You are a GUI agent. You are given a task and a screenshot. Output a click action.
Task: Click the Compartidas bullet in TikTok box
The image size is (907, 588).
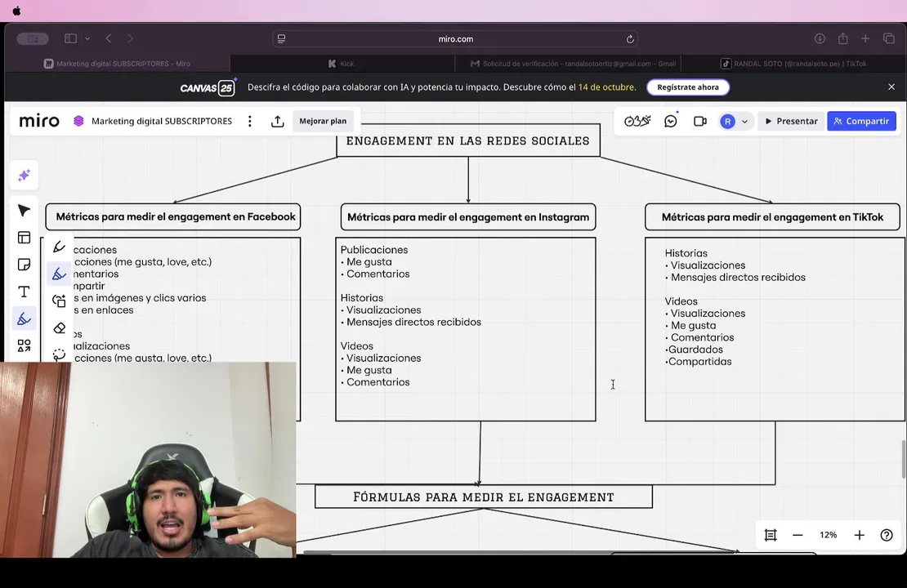[x=698, y=361]
